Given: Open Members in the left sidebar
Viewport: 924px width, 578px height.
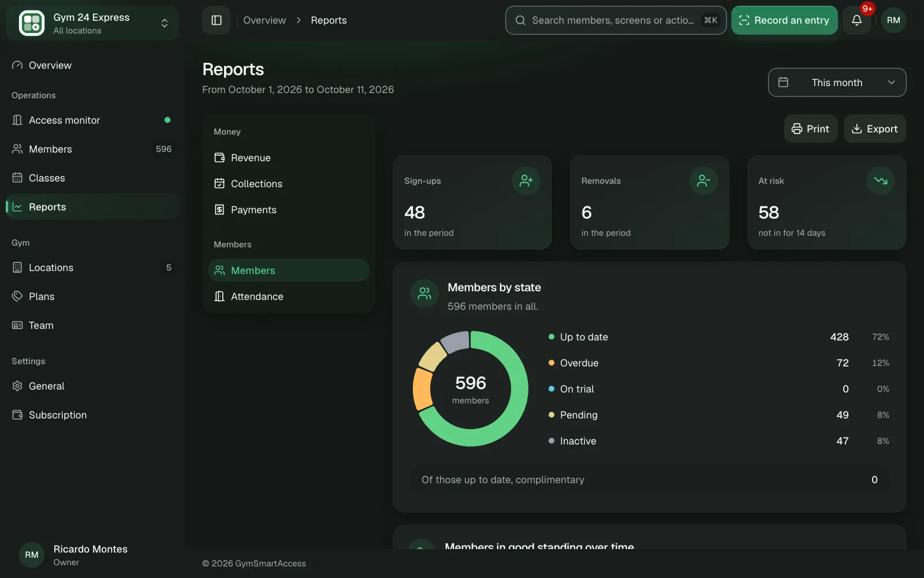Looking at the screenshot, I should 92,149.
